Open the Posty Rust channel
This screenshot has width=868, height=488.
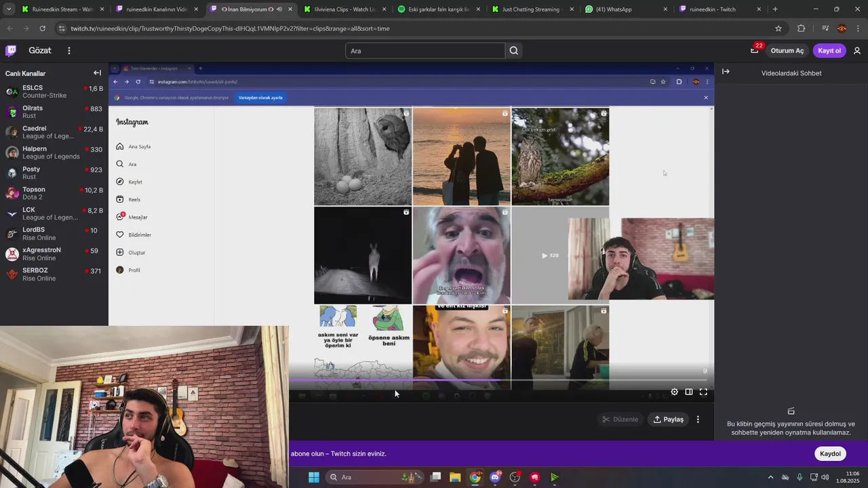[54, 173]
